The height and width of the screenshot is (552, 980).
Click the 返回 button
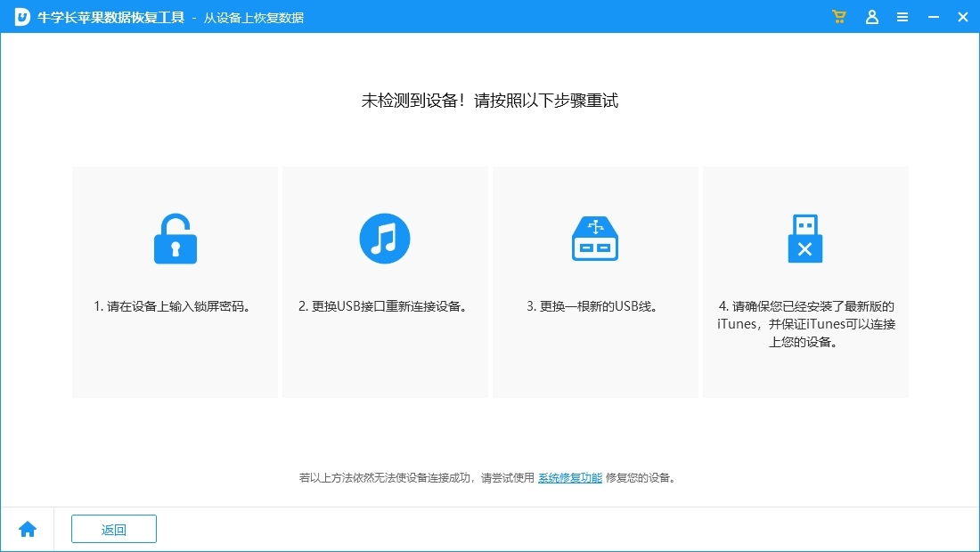click(113, 529)
